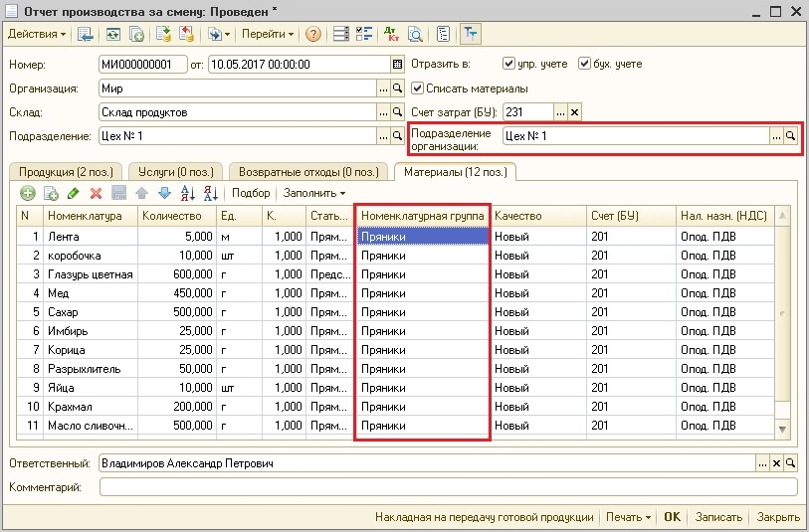This screenshot has width=809, height=532.
Task: Move row up with the up arrow icon
Action: 142,193
